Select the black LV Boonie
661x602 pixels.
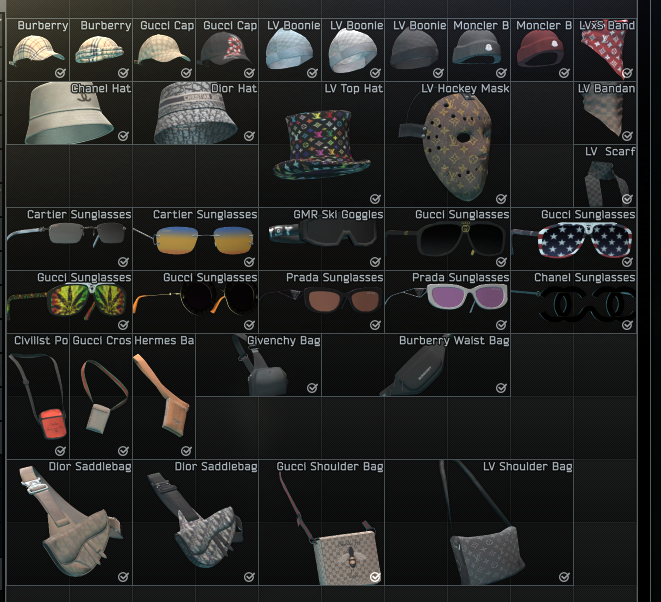tap(416, 50)
